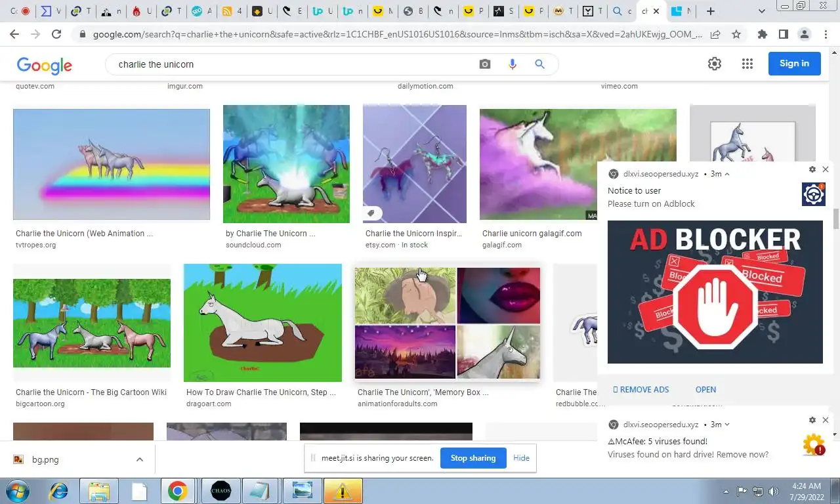Switch to Chrome in the taskbar
This screenshot has width=840, height=504.
click(x=177, y=491)
